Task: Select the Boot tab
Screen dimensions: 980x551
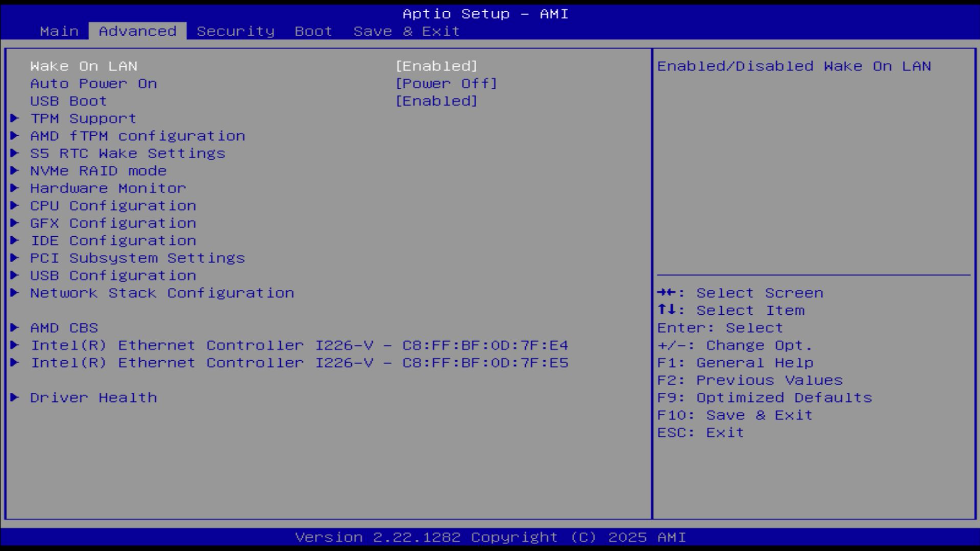Action: click(x=313, y=31)
